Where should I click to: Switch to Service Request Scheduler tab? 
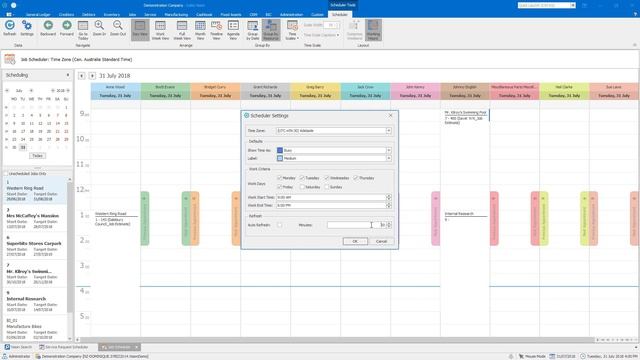pos(63,347)
